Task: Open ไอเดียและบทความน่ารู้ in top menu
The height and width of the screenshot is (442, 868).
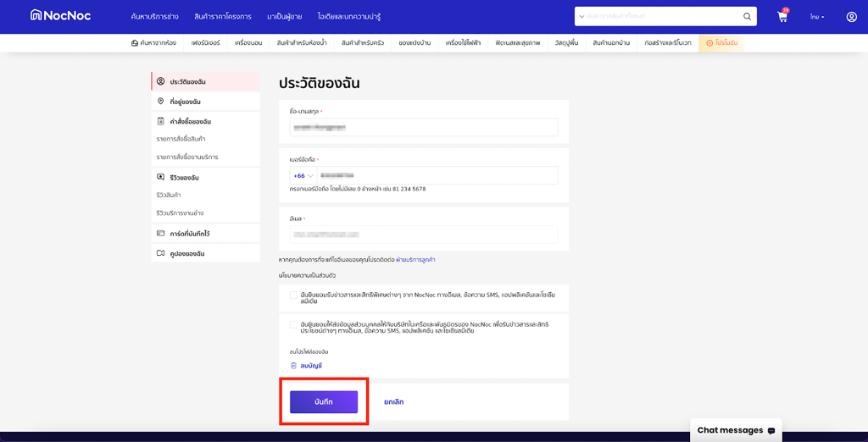Action: point(349,17)
